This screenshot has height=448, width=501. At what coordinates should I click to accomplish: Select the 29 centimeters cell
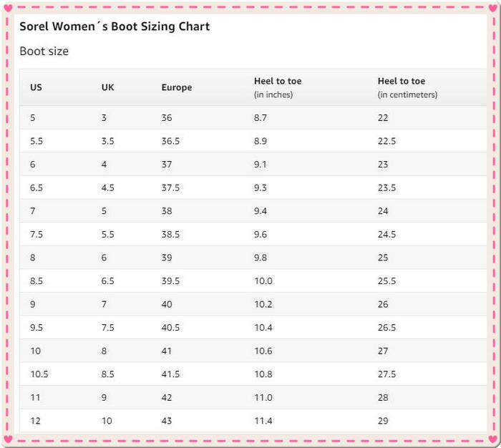[x=383, y=421]
